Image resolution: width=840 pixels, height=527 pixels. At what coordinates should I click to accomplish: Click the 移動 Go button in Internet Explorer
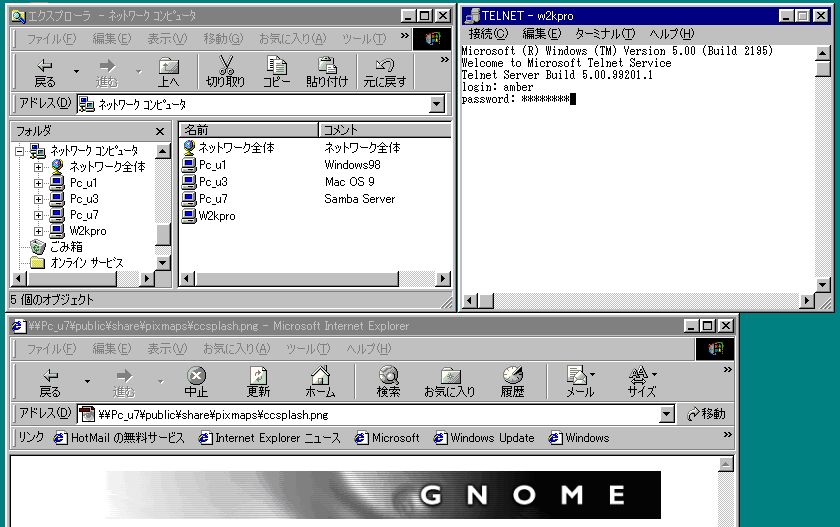(706, 414)
